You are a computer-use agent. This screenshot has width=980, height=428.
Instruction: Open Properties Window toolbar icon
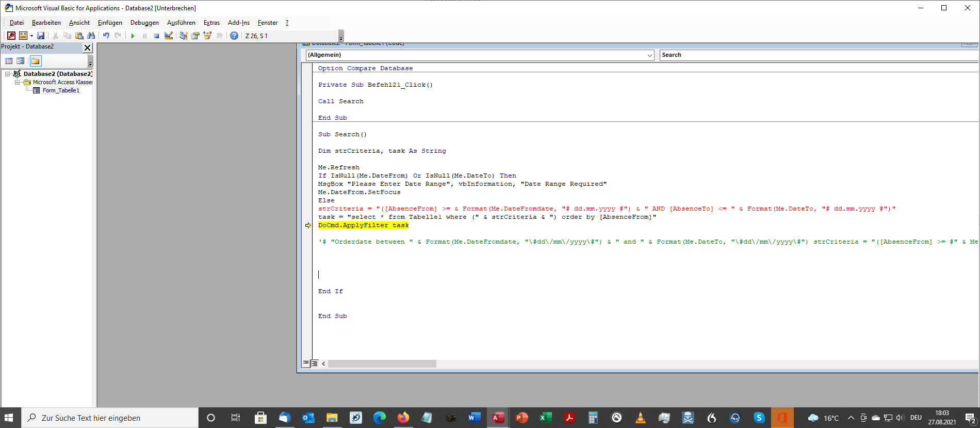tap(195, 36)
